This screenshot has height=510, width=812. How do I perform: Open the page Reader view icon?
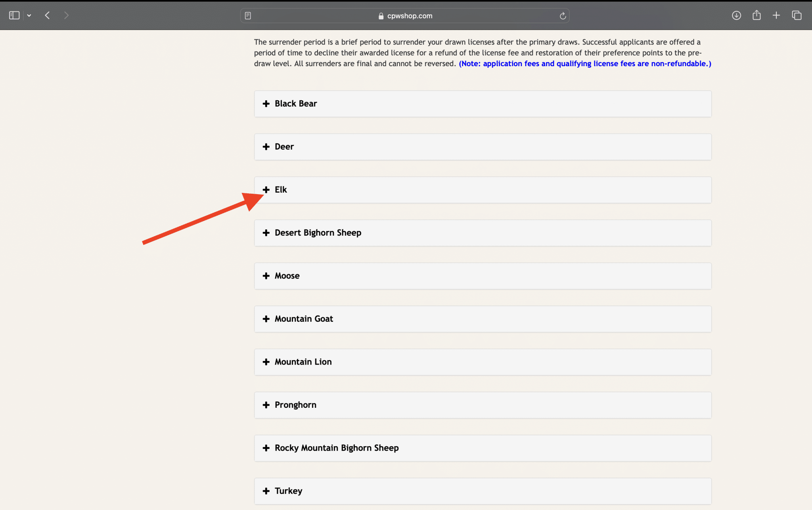248,16
